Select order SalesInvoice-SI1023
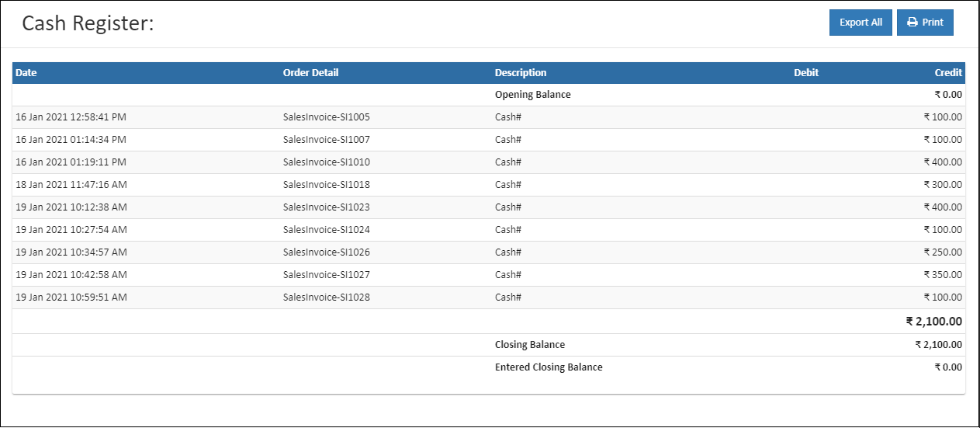 coord(327,207)
